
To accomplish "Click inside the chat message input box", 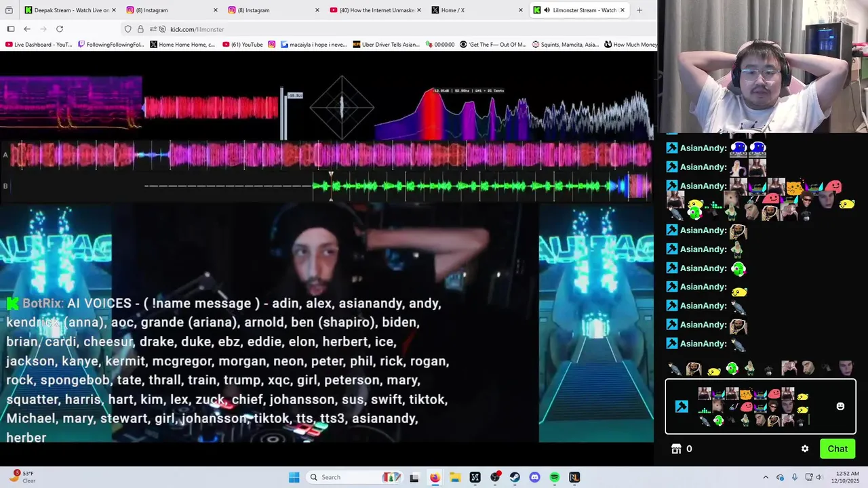I will pyautogui.click(x=761, y=407).
